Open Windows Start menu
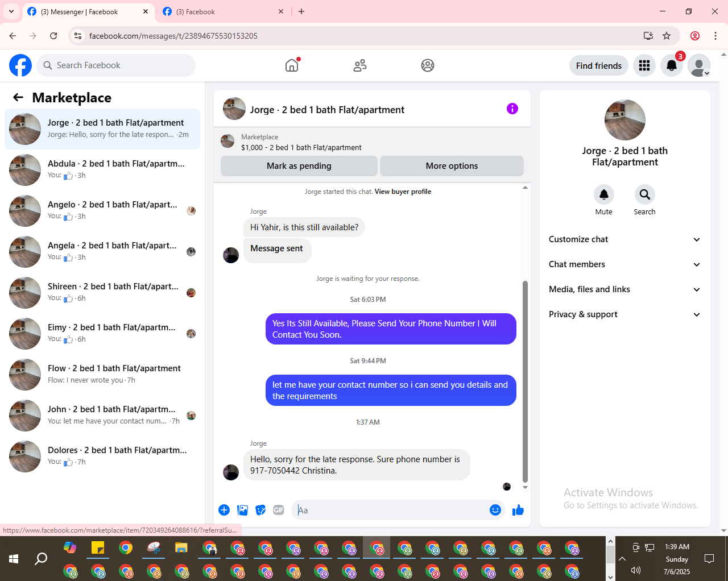 [14, 559]
